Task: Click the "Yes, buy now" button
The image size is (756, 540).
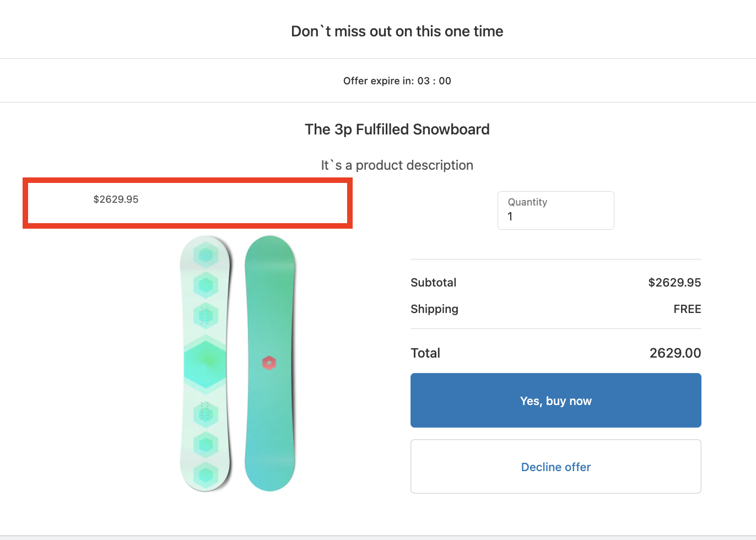Action: click(555, 401)
